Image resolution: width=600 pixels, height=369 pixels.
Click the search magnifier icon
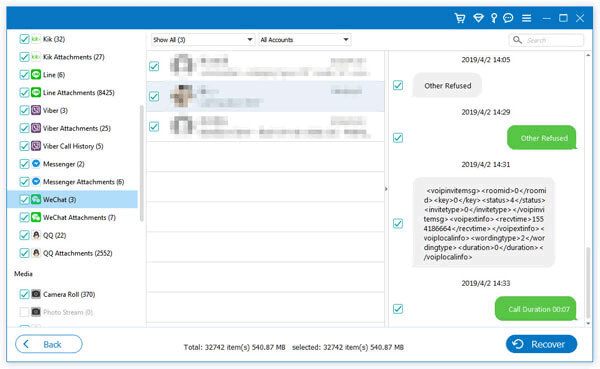pos(517,40)
